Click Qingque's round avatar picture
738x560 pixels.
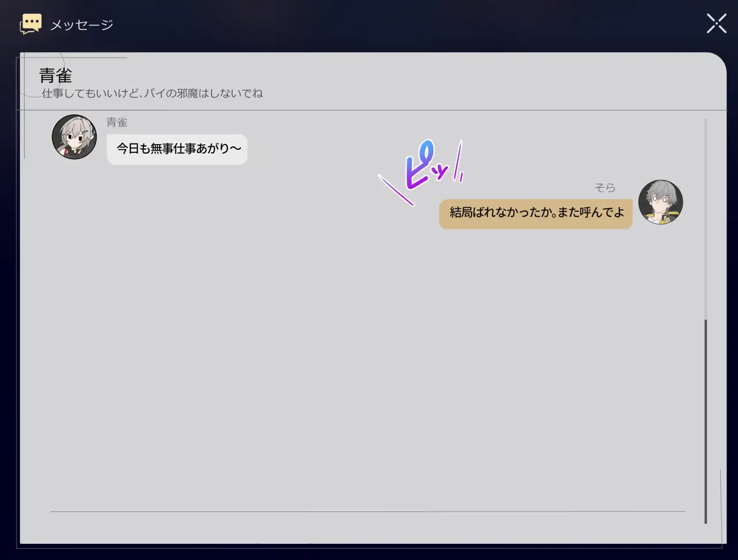[74, 137]
